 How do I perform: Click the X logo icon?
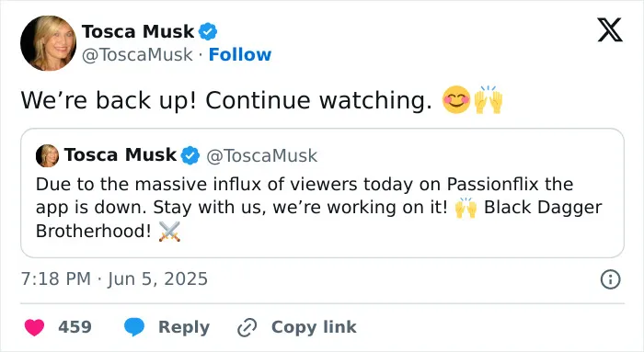coord(610,30)
